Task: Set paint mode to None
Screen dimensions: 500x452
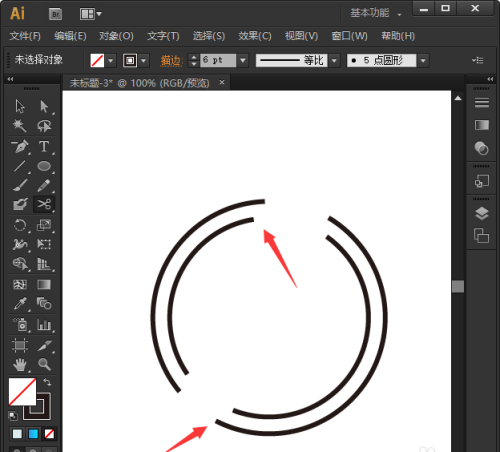Action: pos(49,434)
